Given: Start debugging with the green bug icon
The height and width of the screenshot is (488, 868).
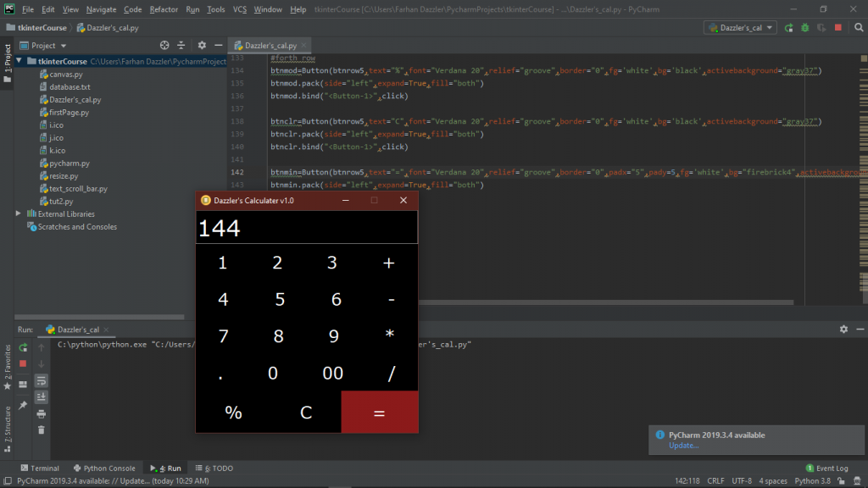Looking at the screenshot, I should tap(805, 28).
